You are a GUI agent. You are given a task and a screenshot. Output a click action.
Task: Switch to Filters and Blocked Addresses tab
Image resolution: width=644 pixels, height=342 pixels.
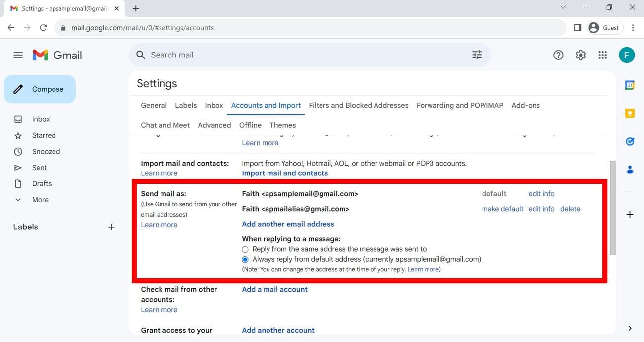pyautogui.click(x=359, y=105)
